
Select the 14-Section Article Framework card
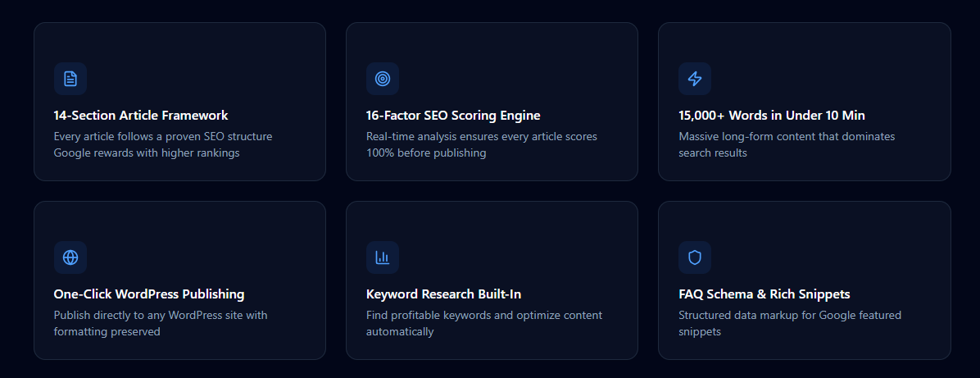tap(180, 102)
